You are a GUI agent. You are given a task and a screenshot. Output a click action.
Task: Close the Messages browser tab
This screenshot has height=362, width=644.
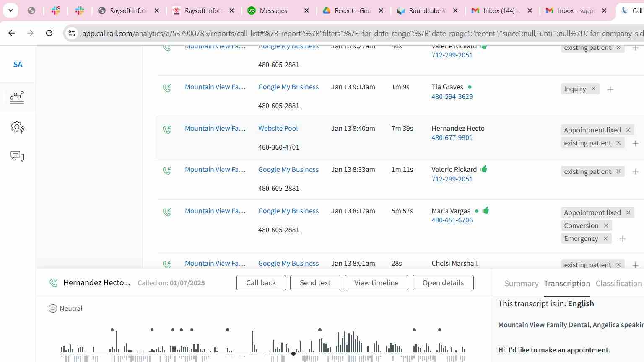point(306,11)
